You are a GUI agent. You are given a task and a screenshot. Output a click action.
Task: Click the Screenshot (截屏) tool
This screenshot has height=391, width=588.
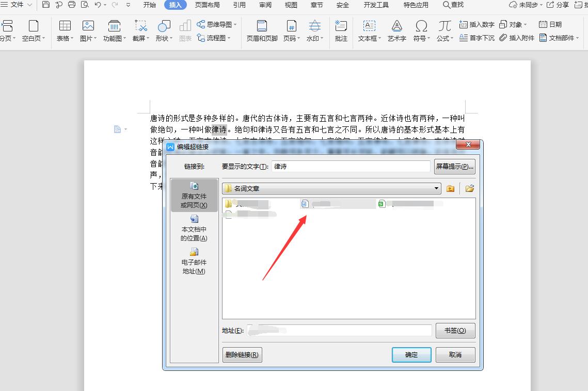141,31
